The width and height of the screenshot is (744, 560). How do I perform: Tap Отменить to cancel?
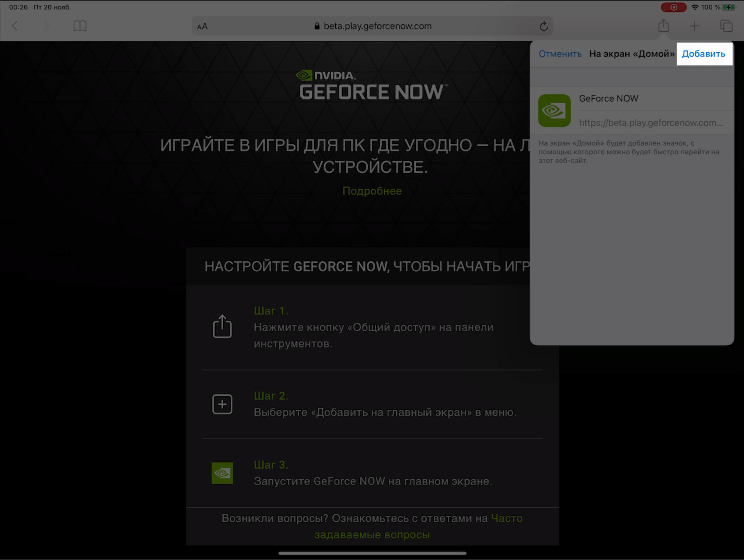click(560, 54)
